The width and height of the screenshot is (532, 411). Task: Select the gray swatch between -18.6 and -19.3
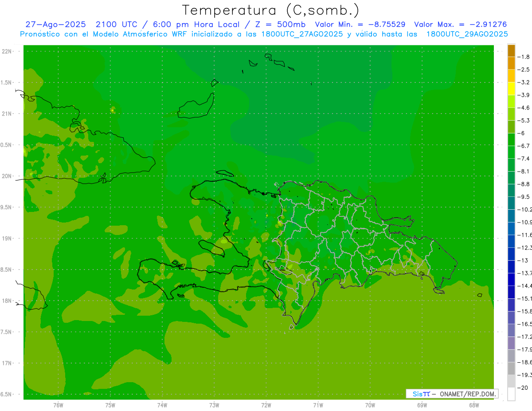click(x=511, y=368)
